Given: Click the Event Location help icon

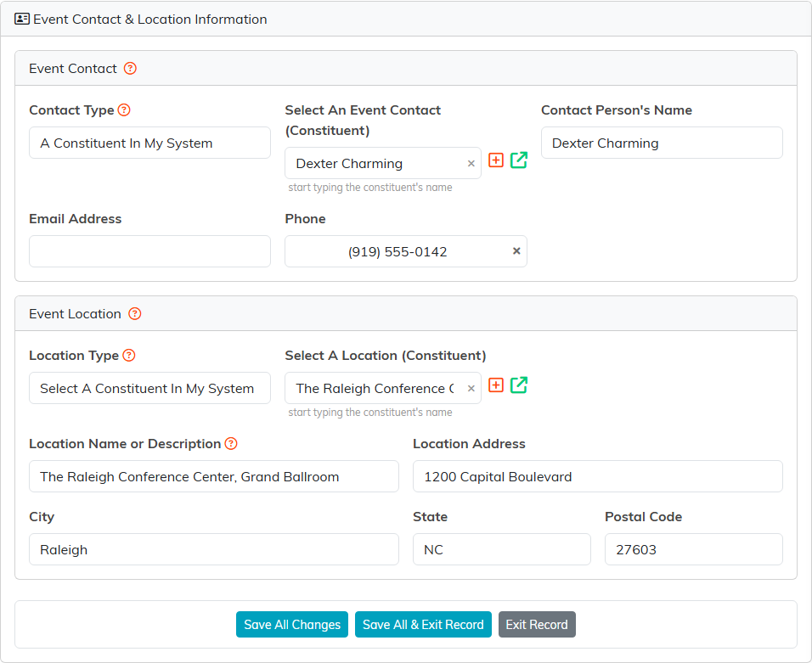Looking at the screenshot, I should click(x=135, y=313).
